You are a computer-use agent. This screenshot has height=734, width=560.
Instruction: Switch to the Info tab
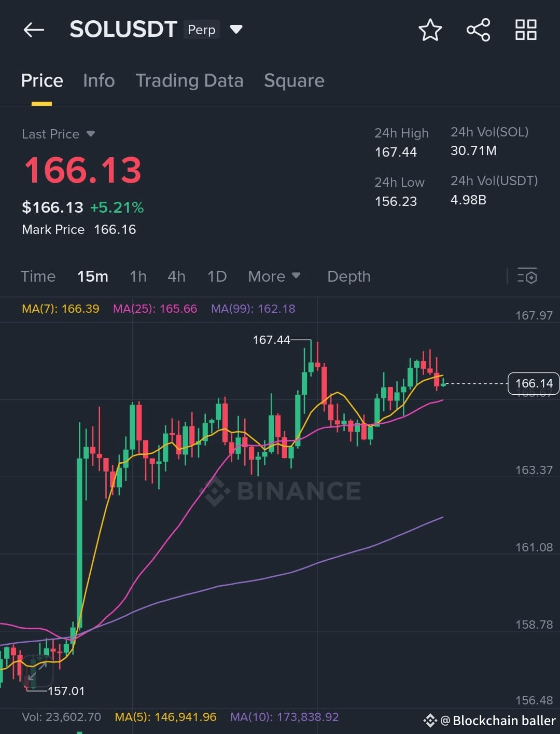pyautogui.click(x=99, y=80)
